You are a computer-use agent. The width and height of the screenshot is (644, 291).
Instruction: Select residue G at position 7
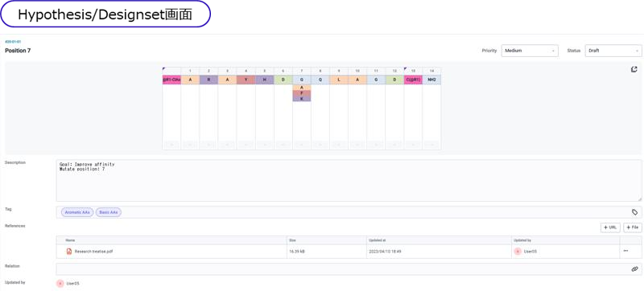point(302,80)
